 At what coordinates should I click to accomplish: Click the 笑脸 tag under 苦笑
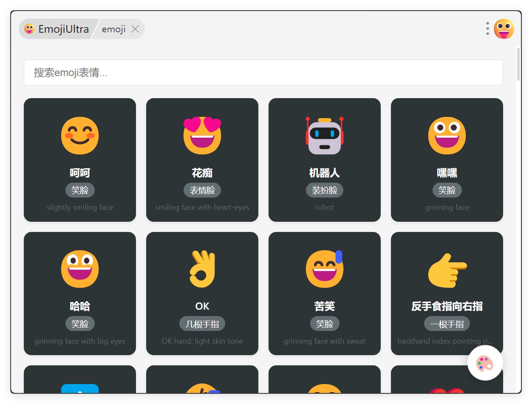(325, 324)
